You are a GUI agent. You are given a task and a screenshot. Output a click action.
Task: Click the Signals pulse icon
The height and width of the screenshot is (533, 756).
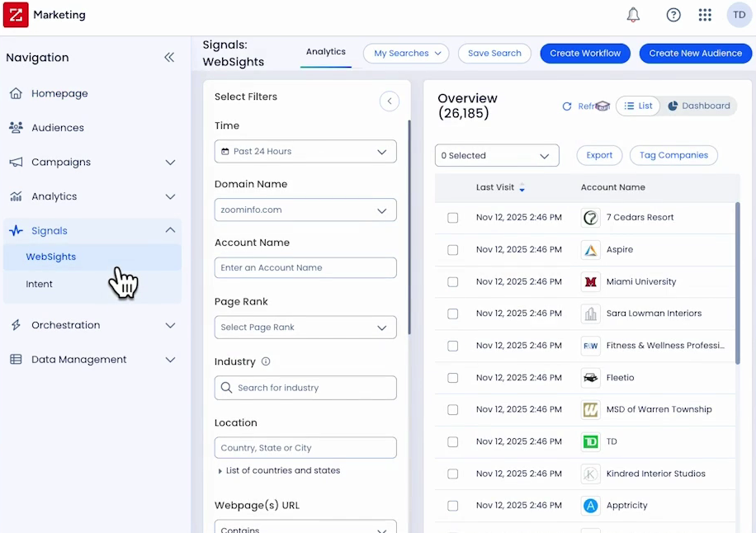click(x=16, y=230)
